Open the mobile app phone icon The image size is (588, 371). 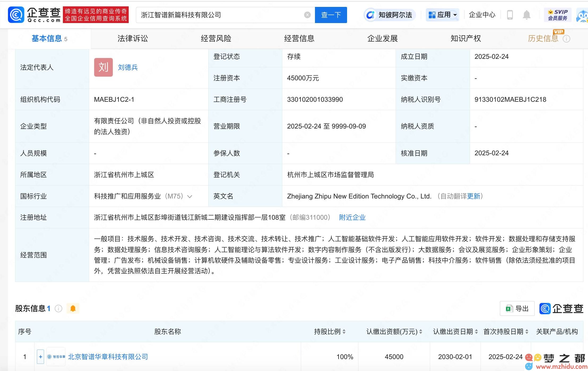[510, 15]
